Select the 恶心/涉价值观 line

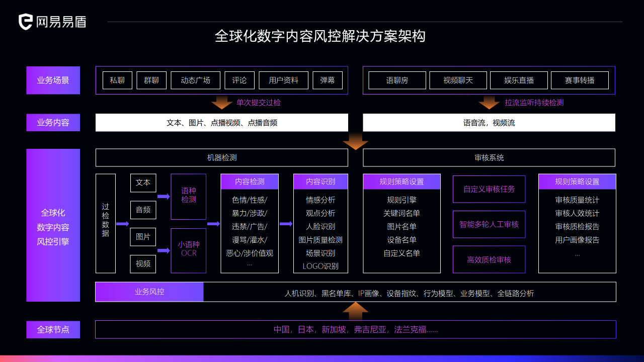(x=250, y=253)
